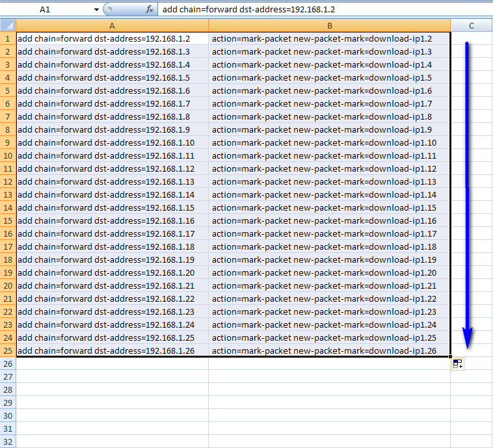Image resolution: width=493 pixels, height=448 pixels.
Task: Select cell with dst-address=192.168.1.10
Action: coord(113,143)
